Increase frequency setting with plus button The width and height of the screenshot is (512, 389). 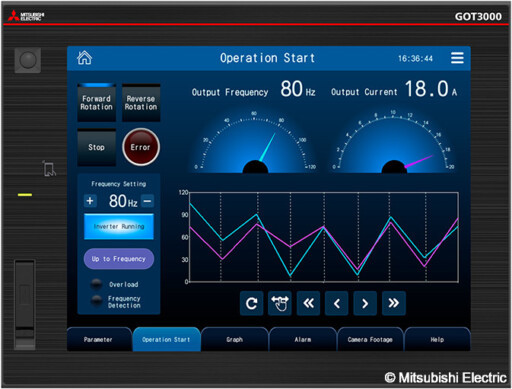click(x=90, y=201)
